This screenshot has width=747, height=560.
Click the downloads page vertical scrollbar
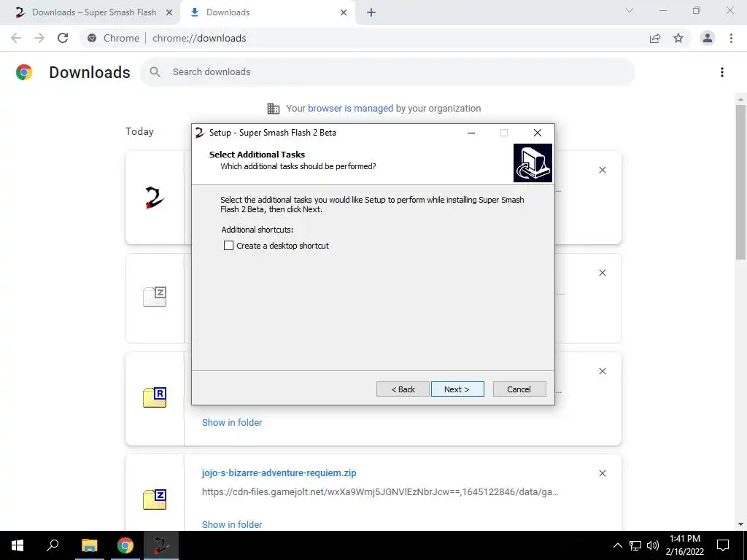(740, 182)
